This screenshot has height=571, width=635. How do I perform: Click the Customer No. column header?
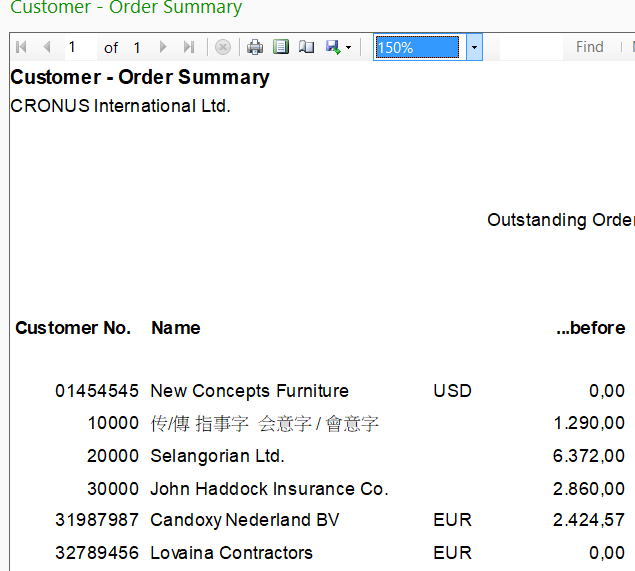pos(73,328)
